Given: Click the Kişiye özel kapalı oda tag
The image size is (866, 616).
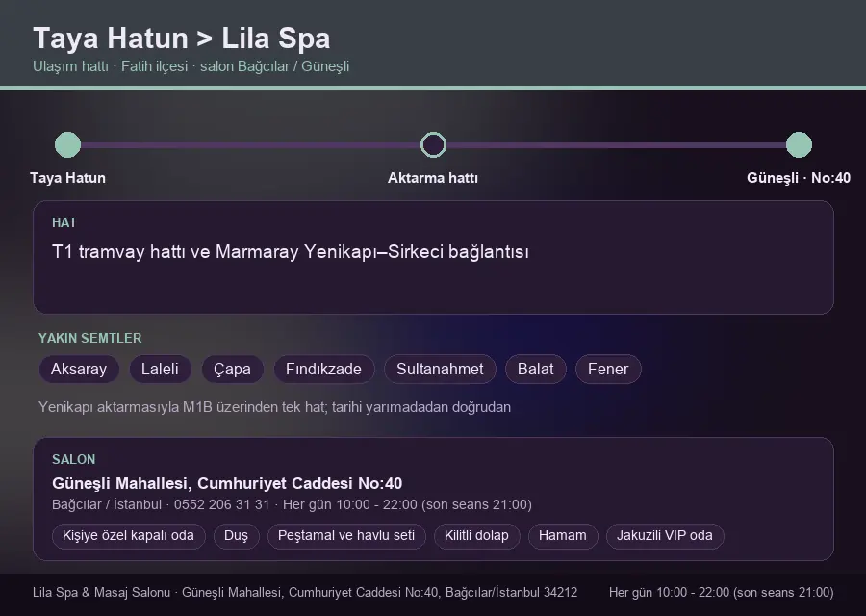Looking at the screenshot, I should coord(128,536).
